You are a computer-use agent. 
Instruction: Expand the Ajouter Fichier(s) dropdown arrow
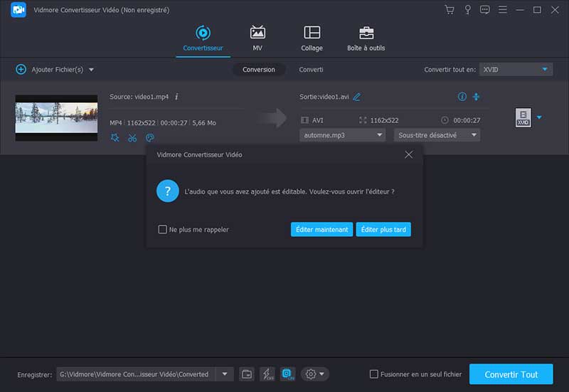[x=91, y=70]
